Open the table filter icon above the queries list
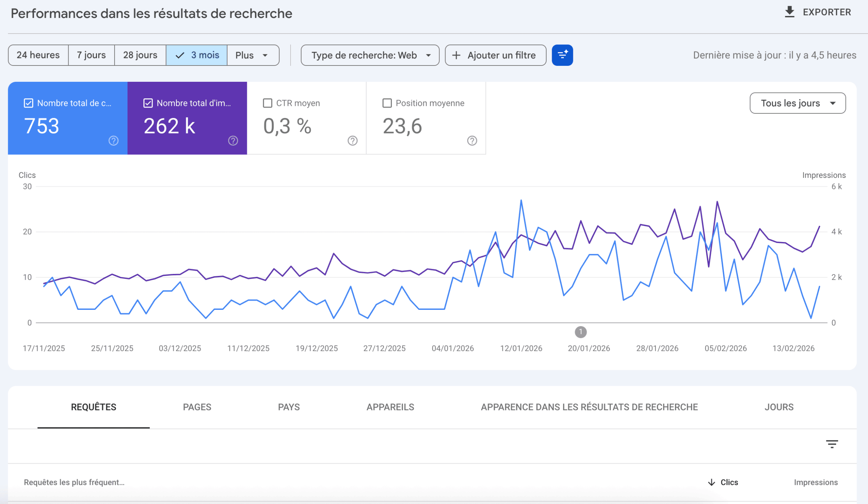This screenshot has width=868, height=504. [832, 444]
